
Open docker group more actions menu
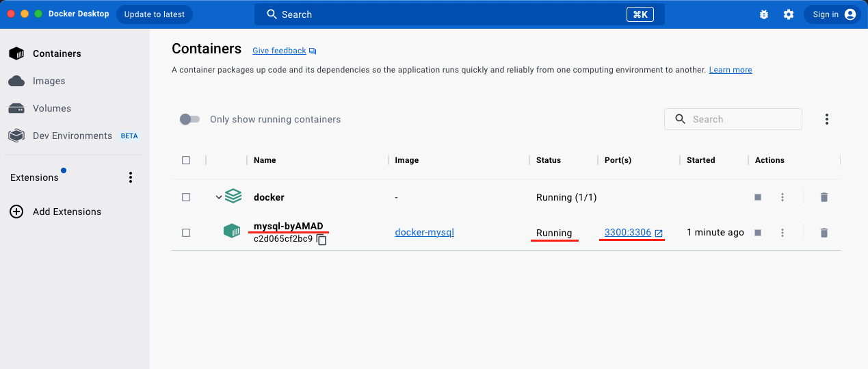pyautogui.click(x=782, y=197)
